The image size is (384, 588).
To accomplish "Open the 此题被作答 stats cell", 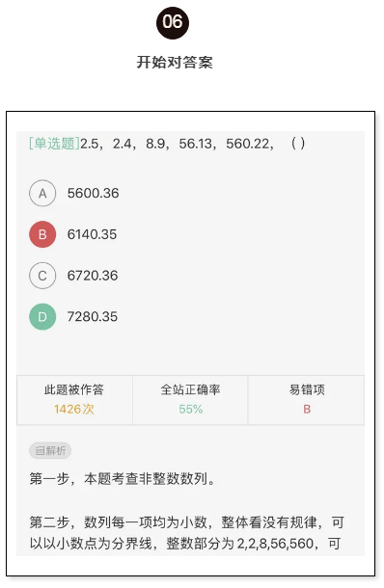I will (x=74, y=400).
